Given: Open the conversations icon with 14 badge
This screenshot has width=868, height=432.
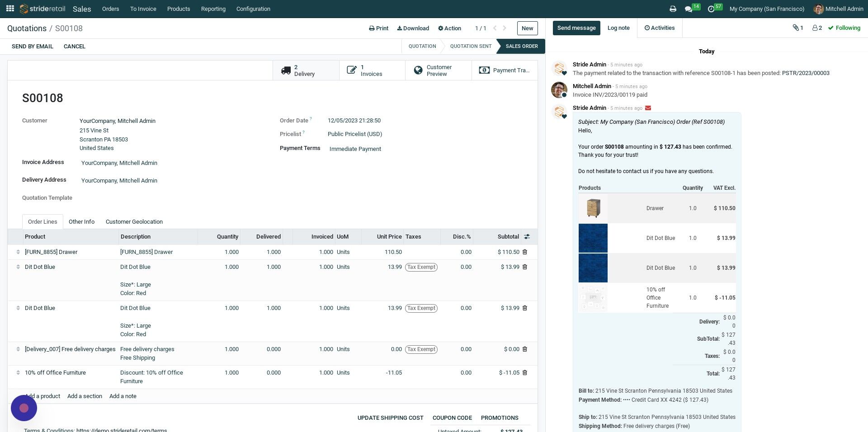Looking at the screenshot, I should click(689, 9).
